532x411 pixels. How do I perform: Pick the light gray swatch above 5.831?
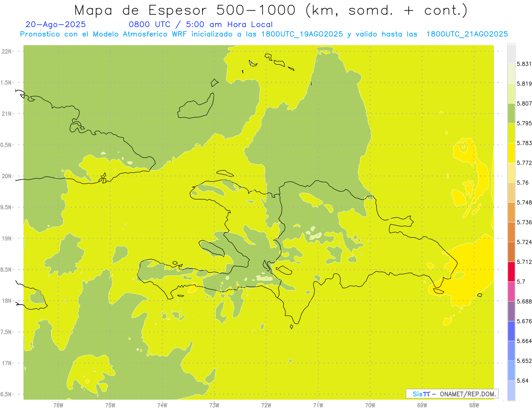(x=511, y=54)
